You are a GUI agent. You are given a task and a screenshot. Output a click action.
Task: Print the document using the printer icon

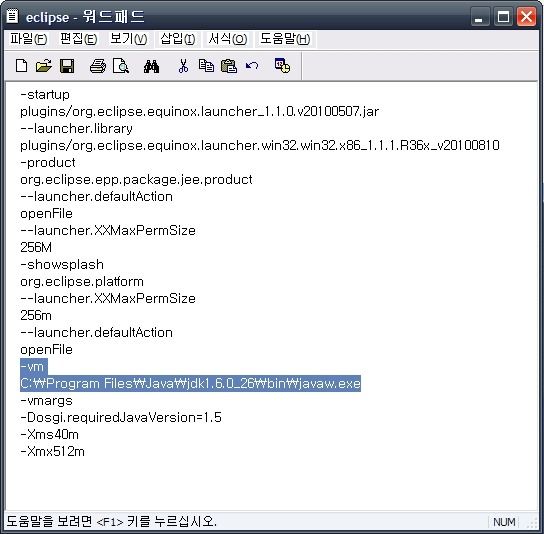(x=98, y=66)
